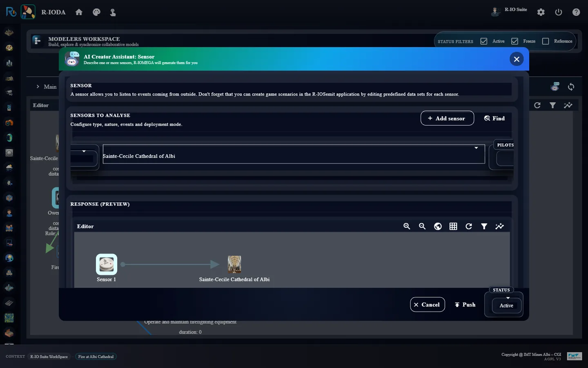Click the power icon in header
Viewport: 588px width, 368px height.
click(559, 12)
